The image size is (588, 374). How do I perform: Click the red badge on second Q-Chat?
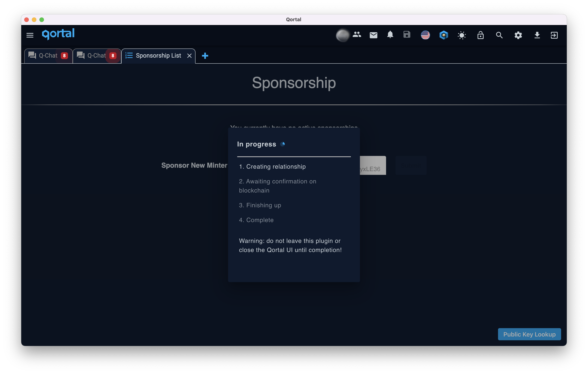(113, 56)
